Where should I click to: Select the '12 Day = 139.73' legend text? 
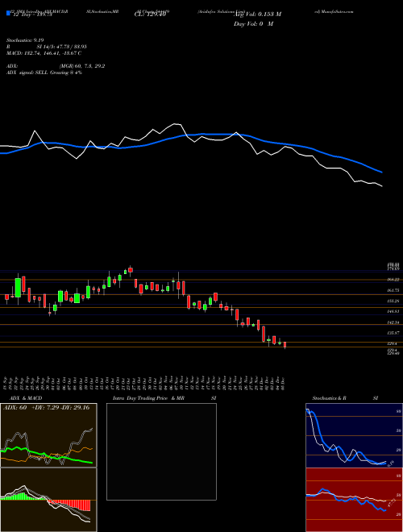[31, 15]
